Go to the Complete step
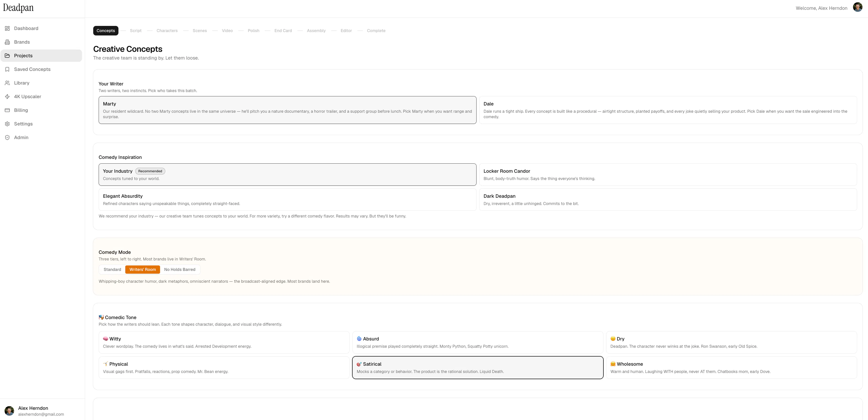Screen dimensions: 868x420 pyautogui.click(x=376, y=31)
